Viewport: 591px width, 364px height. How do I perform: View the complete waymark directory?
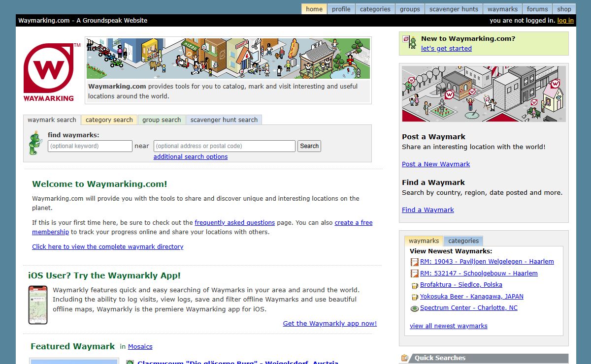(x=108, y=247)
